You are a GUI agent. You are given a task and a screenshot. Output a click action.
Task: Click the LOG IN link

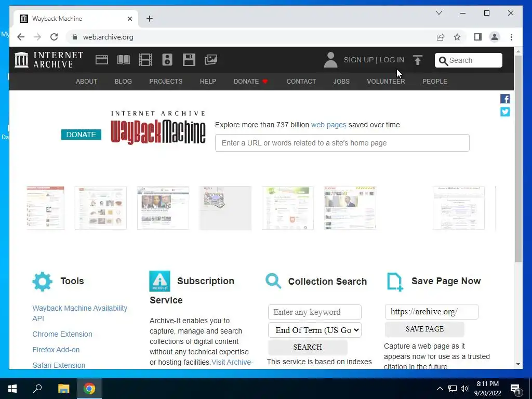pyautogui.click(x=392, y=60)
